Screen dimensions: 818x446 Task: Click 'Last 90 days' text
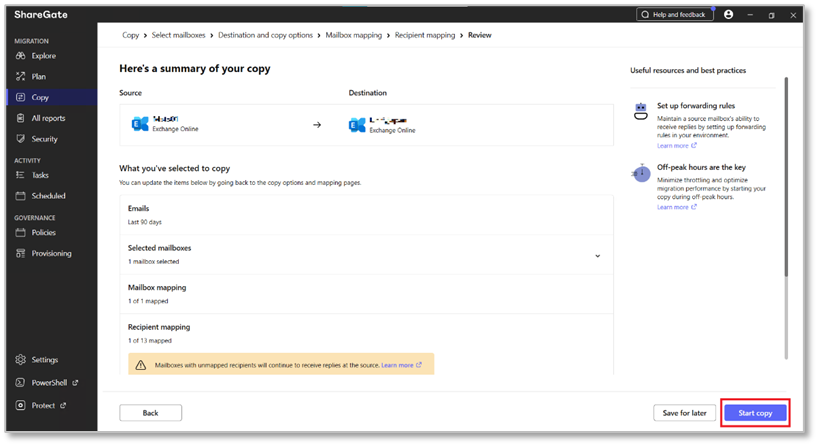145,222
